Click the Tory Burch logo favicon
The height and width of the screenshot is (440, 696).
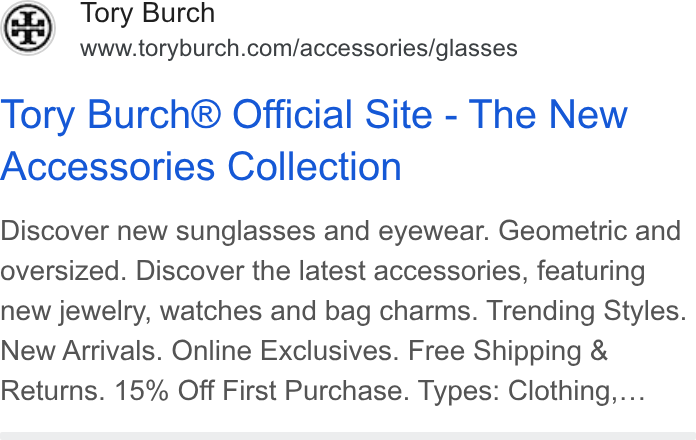click(x=28, y=28)
